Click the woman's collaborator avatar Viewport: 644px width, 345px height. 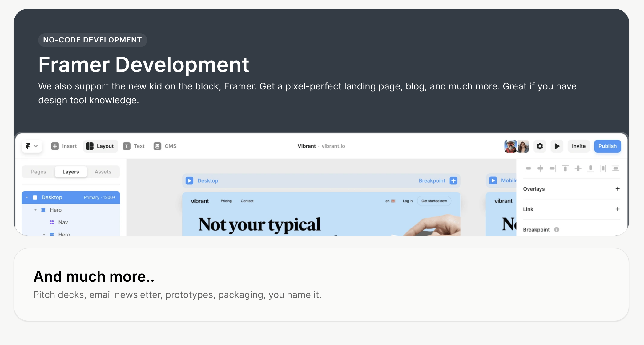[x=523, y=146]
